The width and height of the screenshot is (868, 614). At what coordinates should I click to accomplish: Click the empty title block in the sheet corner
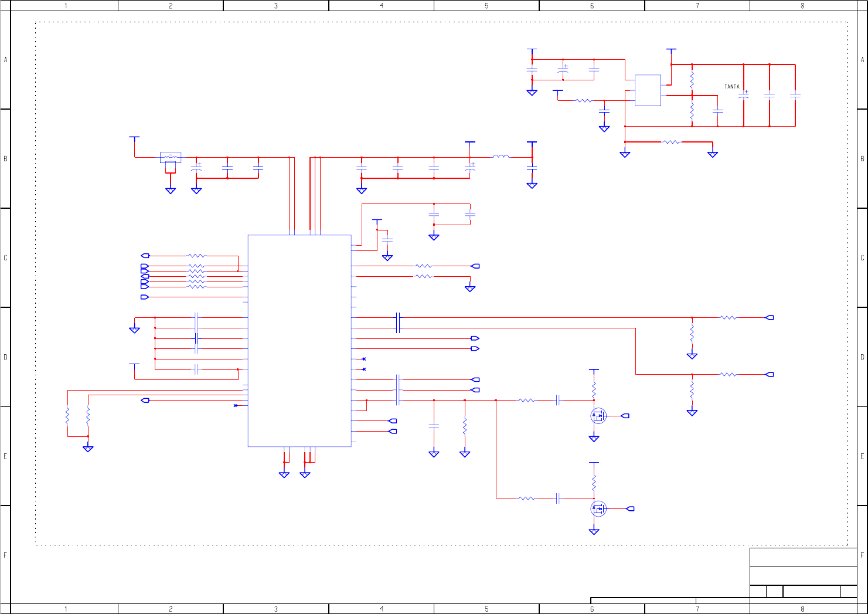804,573
